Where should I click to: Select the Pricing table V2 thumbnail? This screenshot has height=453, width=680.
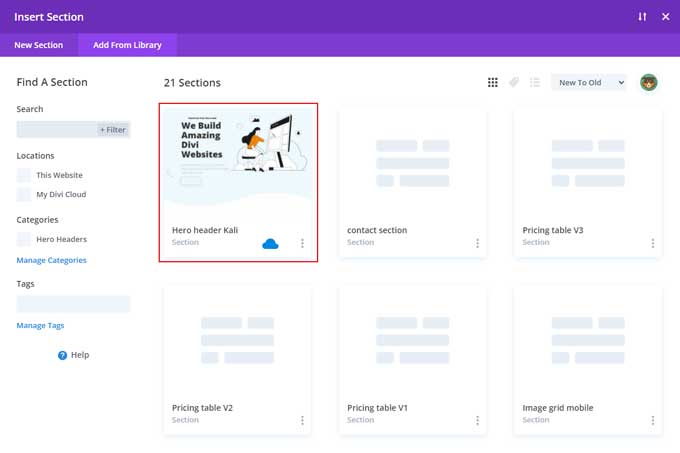237,340
